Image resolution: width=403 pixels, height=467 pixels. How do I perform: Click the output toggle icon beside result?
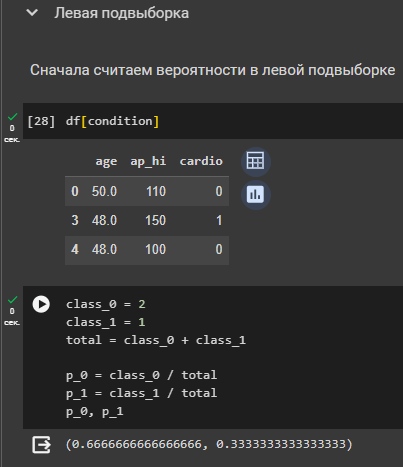tap(41, 445)
